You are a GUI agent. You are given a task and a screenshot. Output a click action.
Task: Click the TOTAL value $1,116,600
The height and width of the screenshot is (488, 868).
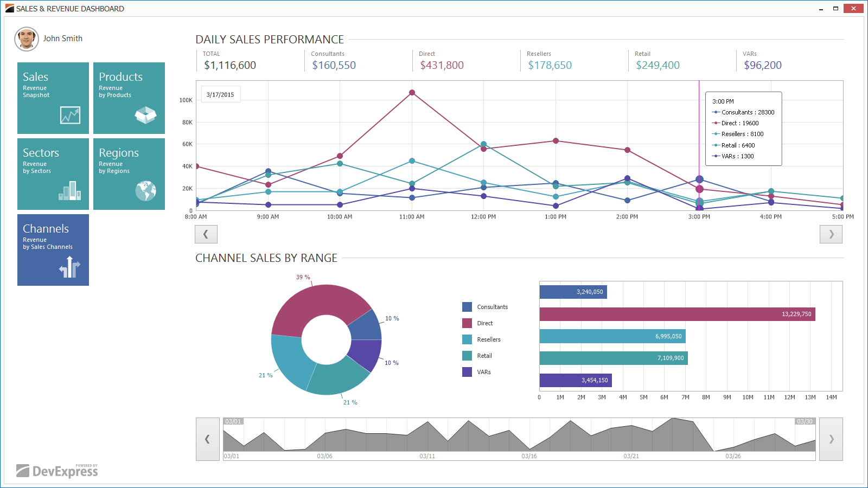230,65
